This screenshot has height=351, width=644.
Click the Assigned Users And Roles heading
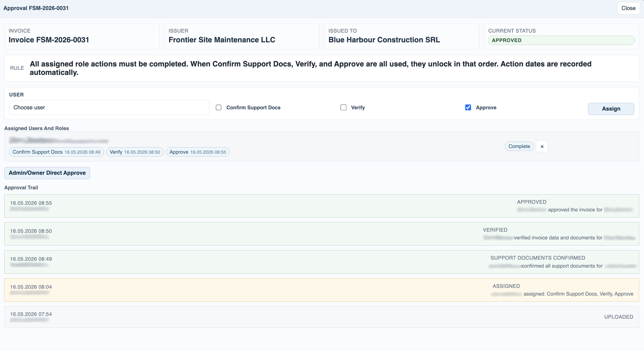pyautogui.click(x=36, y=128)
